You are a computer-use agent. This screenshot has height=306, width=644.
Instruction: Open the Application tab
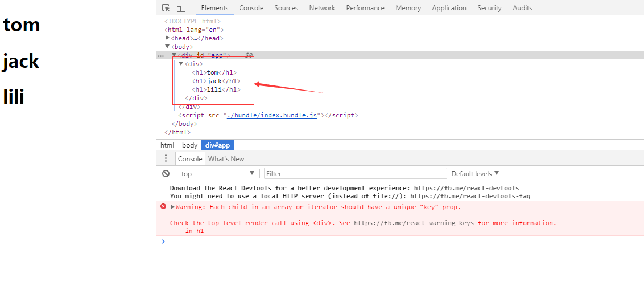pos(449,8)
